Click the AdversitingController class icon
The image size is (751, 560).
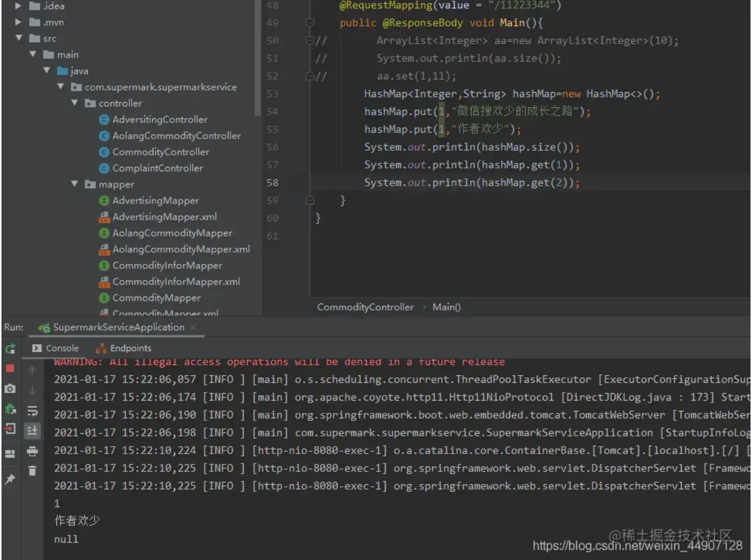point(105,120)
